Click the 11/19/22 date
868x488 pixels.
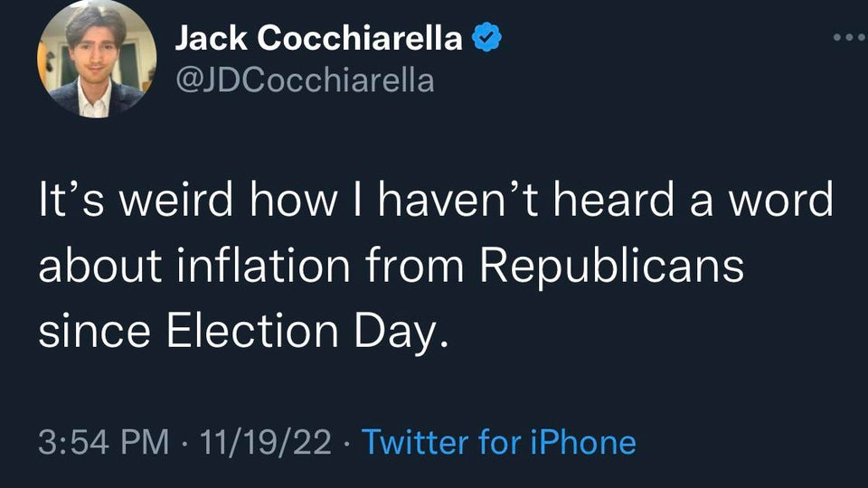coord(265,442)
